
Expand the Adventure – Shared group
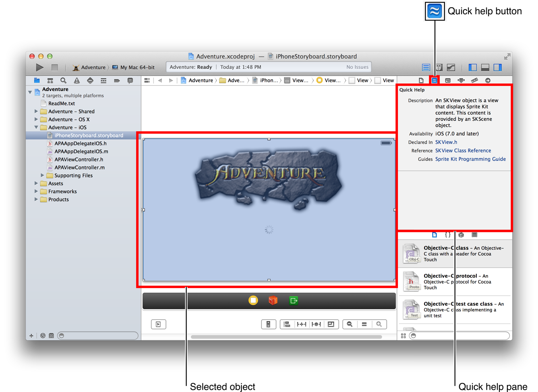pos(36,111)
